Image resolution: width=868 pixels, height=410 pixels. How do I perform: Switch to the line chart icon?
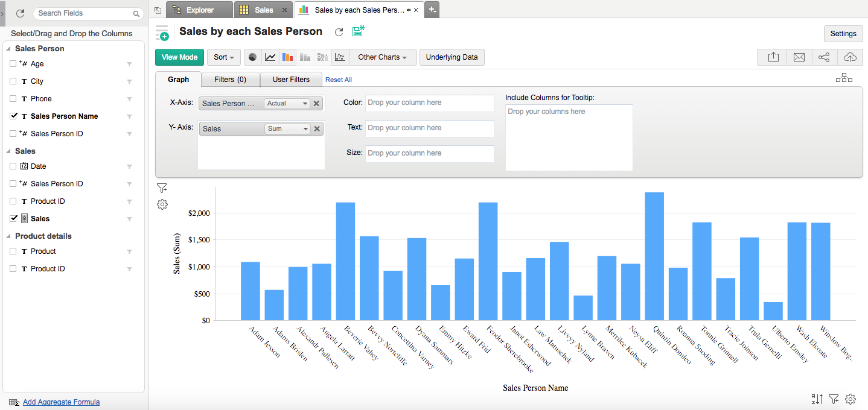click(270, 57)
